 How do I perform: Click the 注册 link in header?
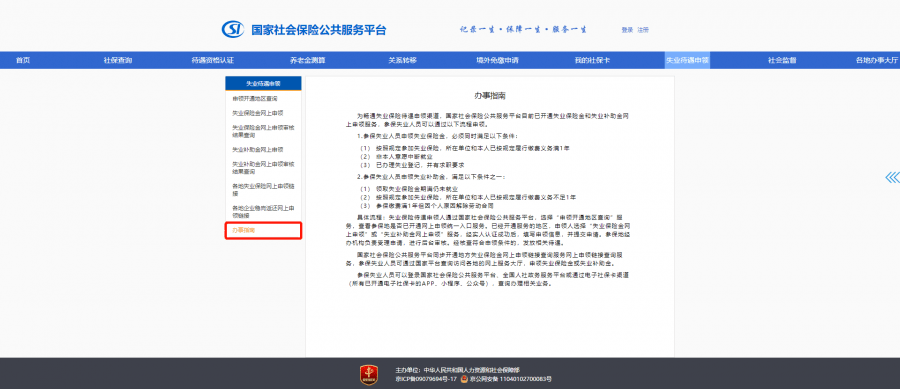pos(643,30)
